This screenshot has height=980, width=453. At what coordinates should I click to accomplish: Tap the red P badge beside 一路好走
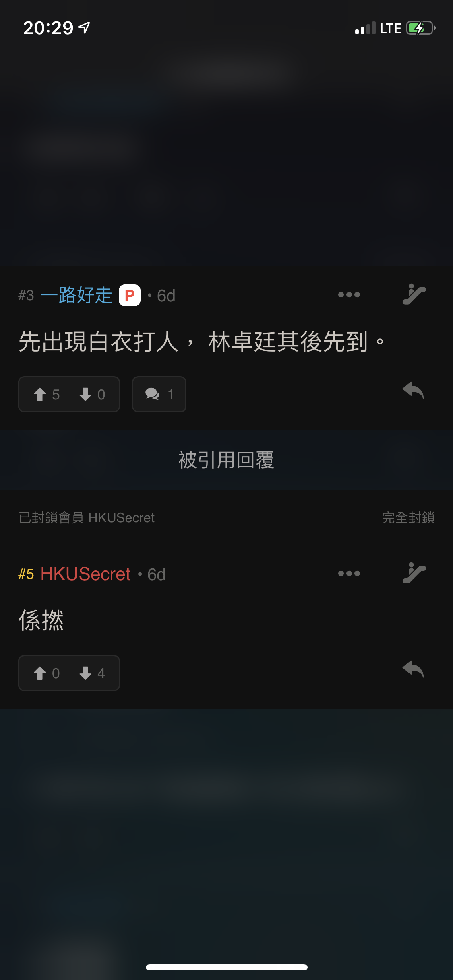(130, 295)
